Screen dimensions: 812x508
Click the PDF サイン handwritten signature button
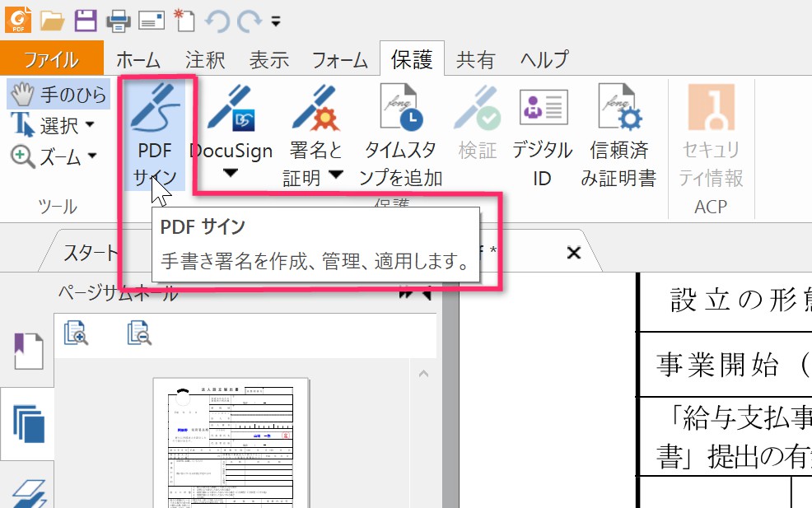pos(155,136)
